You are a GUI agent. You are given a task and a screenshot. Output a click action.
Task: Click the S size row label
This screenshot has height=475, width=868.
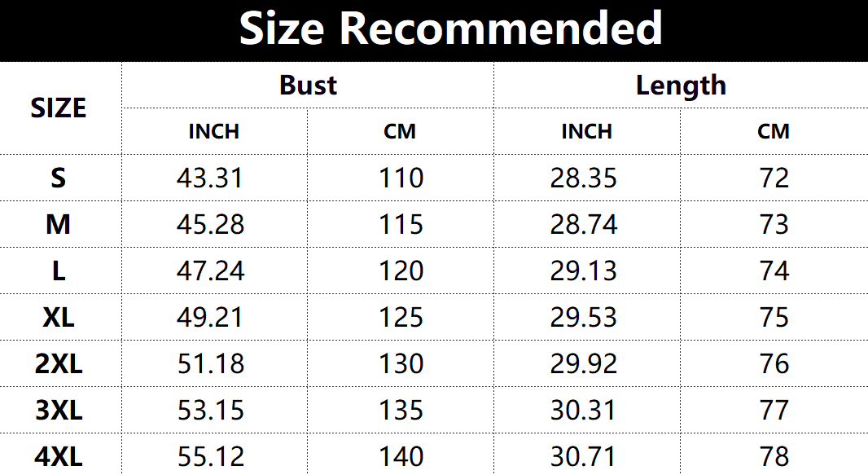click(59, 178)
